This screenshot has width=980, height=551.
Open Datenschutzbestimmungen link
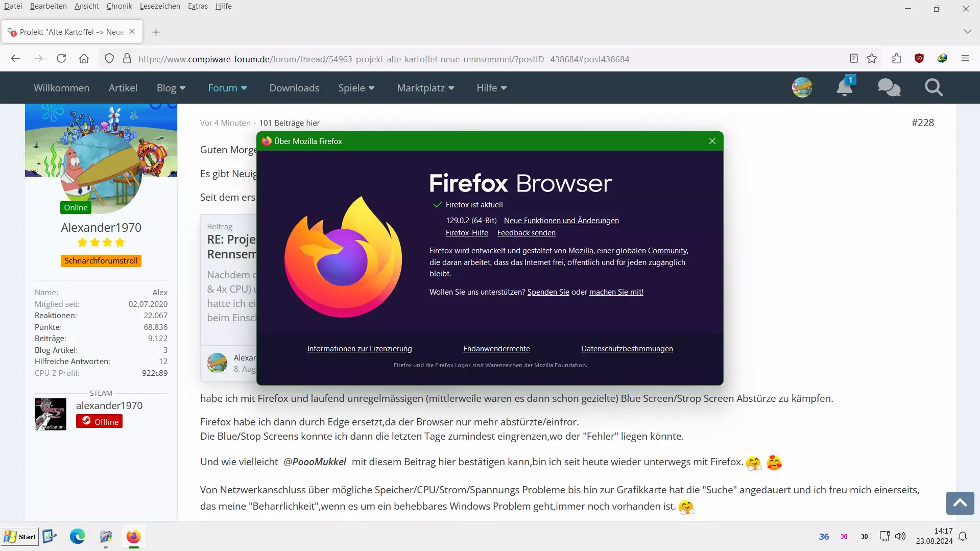[x=627, y=349]
